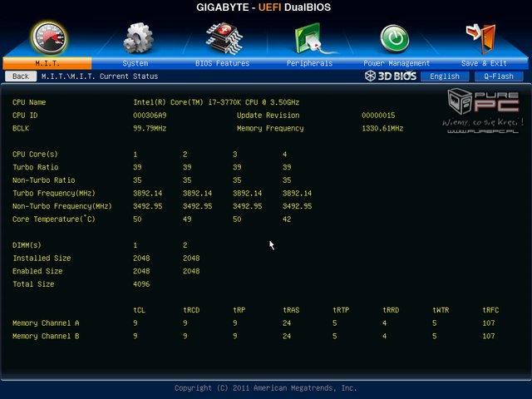Select the Update Revision value 00000015

(x=378, y=116)
